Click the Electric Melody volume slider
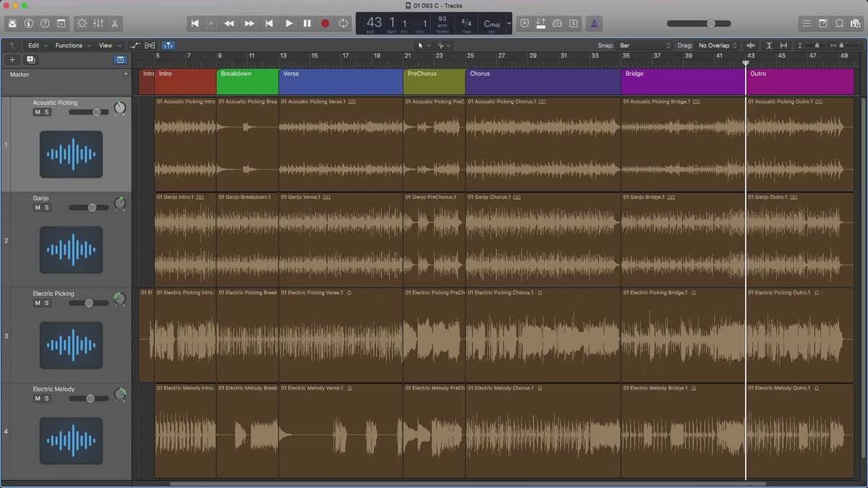Screen dimensions: 868x488 [x=90, y=398]
